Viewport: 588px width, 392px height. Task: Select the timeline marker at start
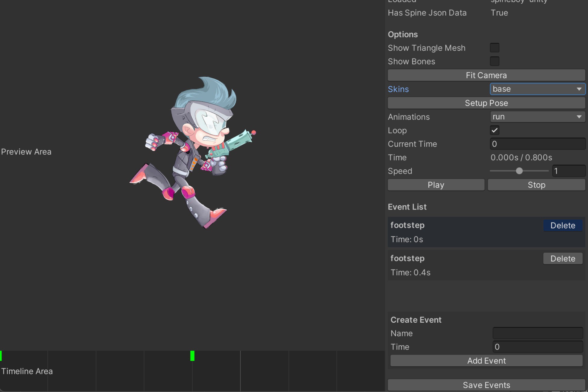coord(1,356)
